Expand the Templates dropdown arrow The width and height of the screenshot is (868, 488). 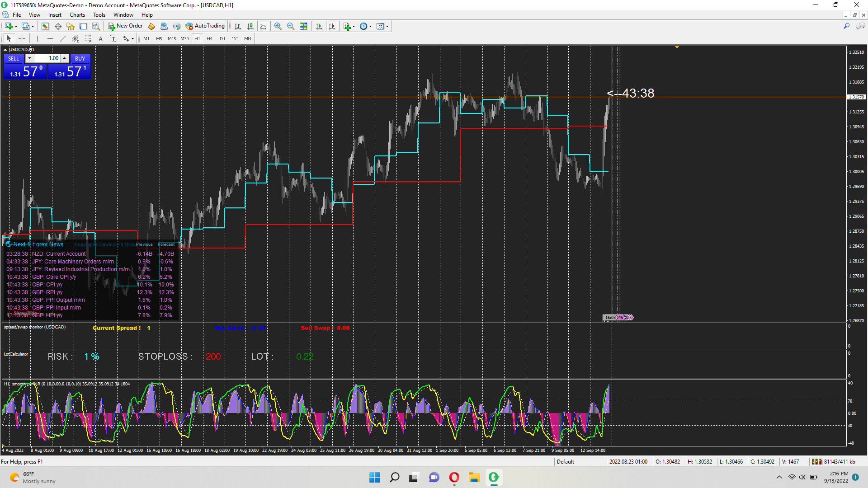click(x=387, y=26)
